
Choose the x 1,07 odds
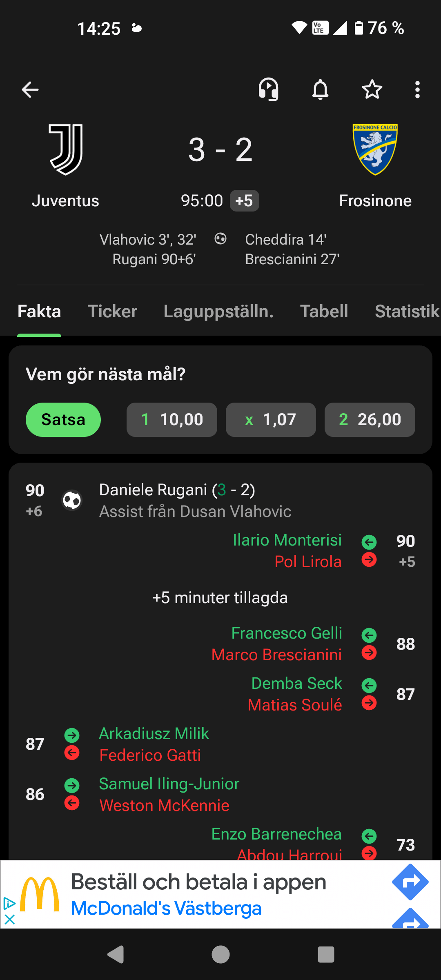(x=271, y=420)
